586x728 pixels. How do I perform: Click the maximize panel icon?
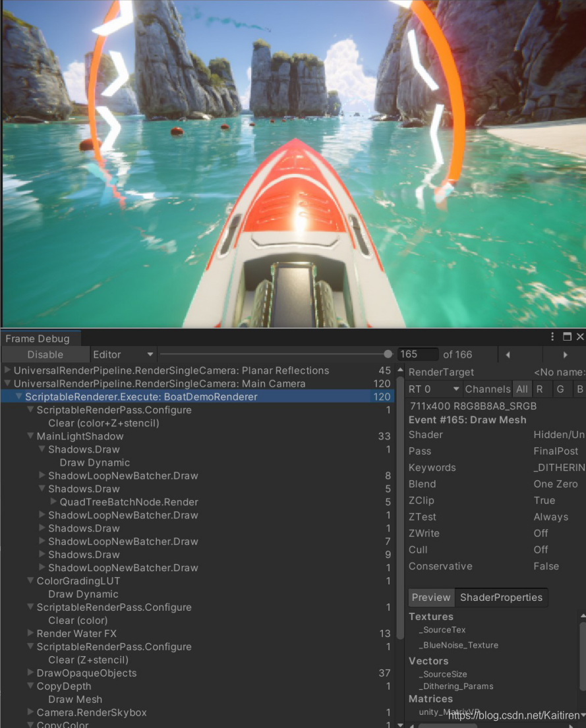tap(567, 337)
